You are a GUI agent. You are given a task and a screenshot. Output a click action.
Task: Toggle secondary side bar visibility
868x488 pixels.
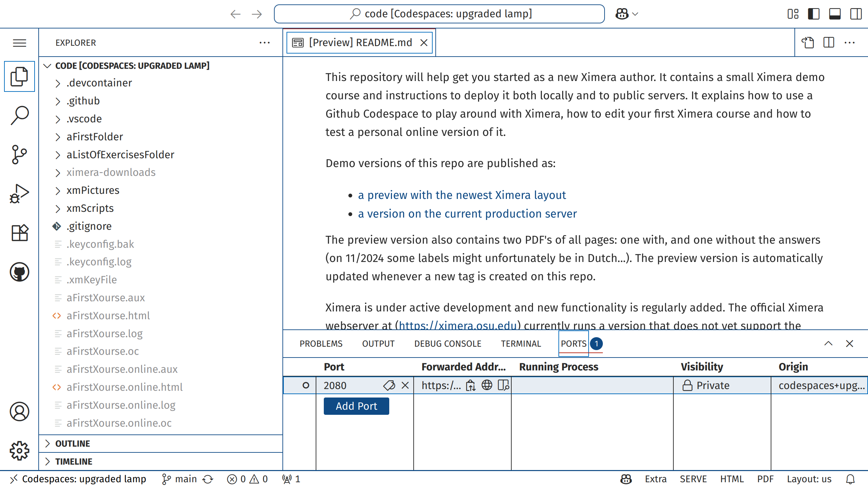[856, 14]
